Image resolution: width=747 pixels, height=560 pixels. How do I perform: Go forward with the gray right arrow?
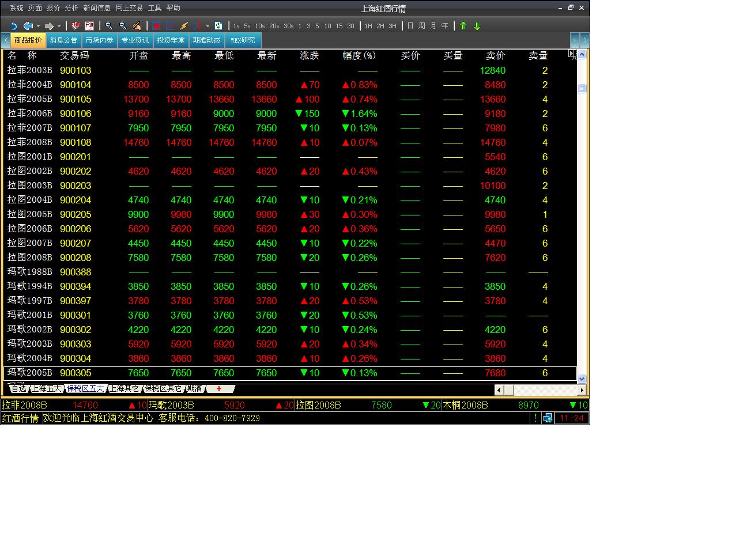pyautogui.click(x=49, y=26)
